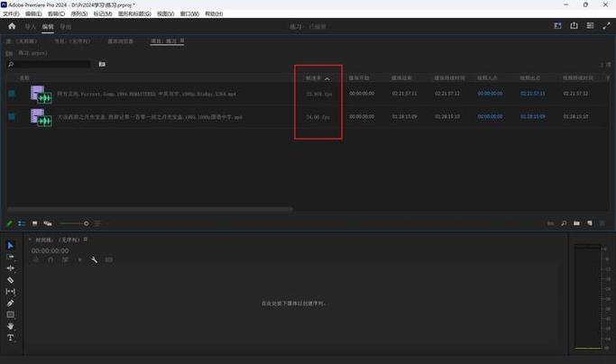The height and width of the screenshot is (364, 616).
Task: Open 视图(V) menu
Action: point(165,14)
